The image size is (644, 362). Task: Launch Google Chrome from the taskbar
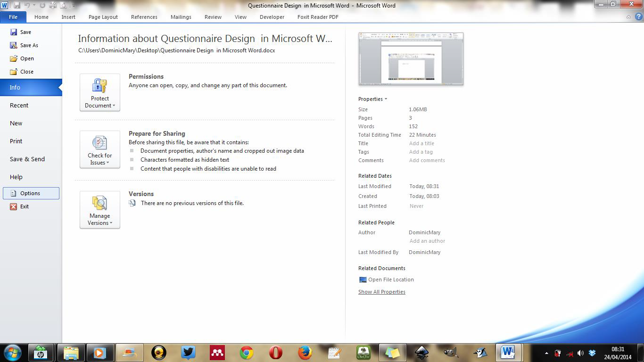(x=246, y=352)
